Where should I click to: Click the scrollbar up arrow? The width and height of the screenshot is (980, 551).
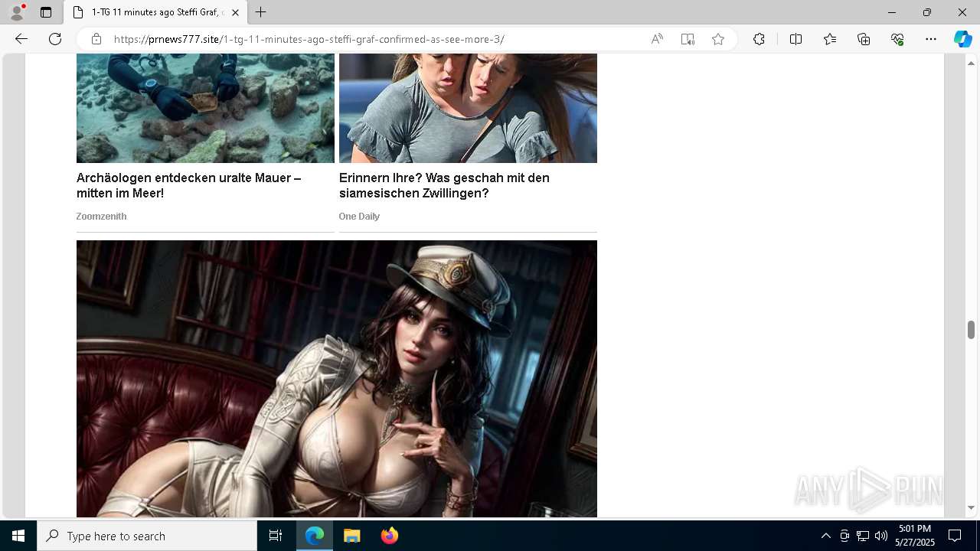(x=971, y=63)
